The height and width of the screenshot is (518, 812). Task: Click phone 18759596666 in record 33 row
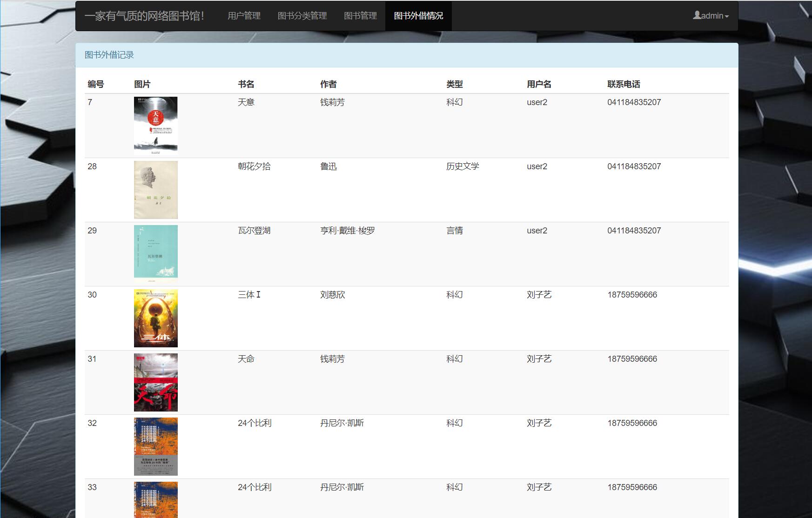click(632, 487)
